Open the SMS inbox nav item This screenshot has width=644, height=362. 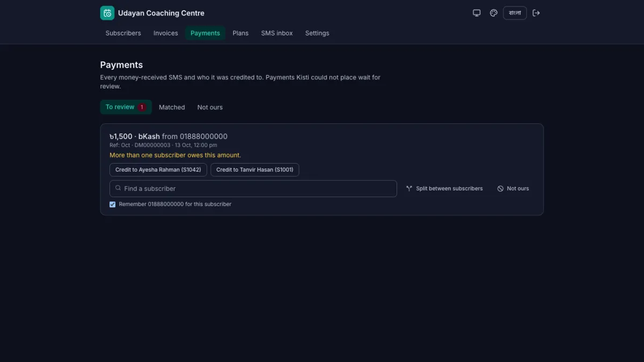point(277,33)
